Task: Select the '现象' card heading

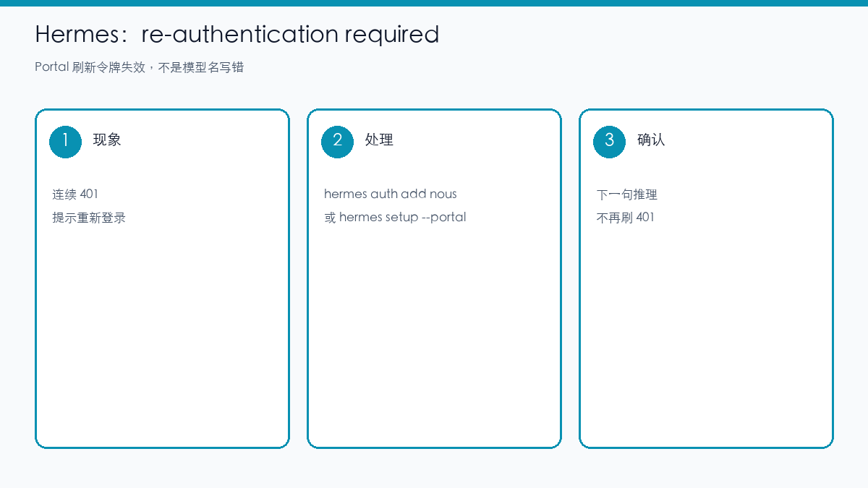Action: pos(107,140)
